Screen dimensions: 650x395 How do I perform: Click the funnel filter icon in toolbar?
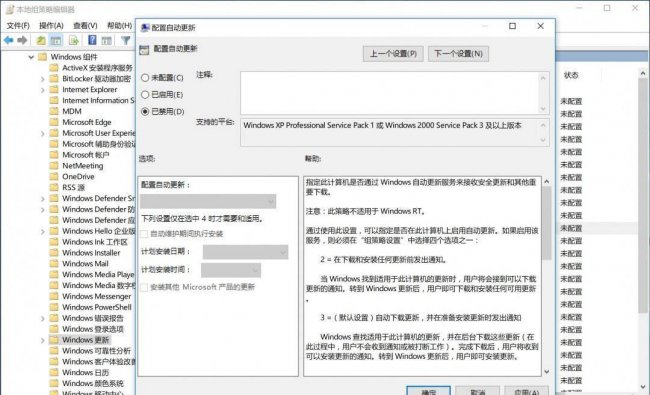126,40
